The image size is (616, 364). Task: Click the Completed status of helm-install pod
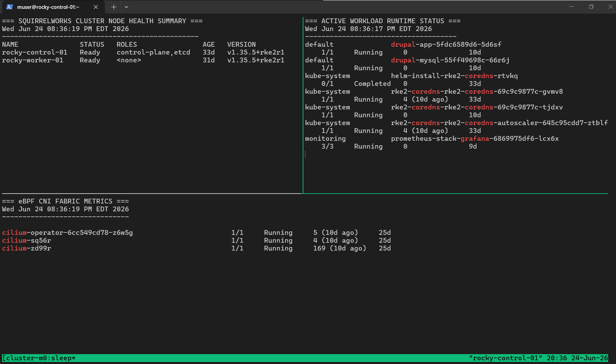pyautogui.click(x=373, y=84)
